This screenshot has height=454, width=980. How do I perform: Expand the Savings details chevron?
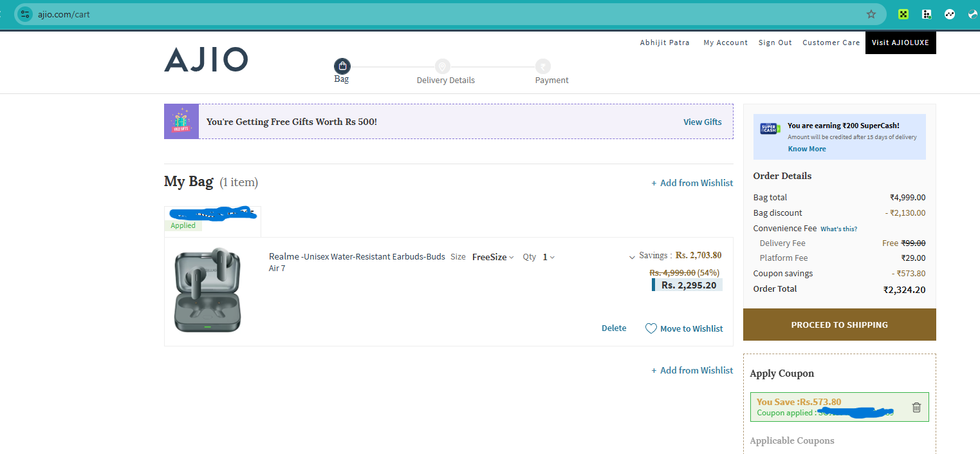click(632, 256)
